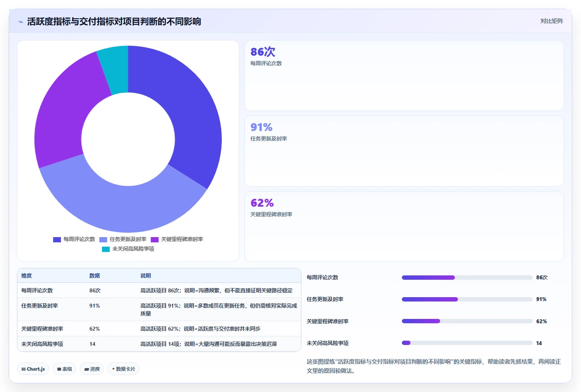
Task: Select the 任务更新及时率 table row cell
Action: (x=40, y=306)
